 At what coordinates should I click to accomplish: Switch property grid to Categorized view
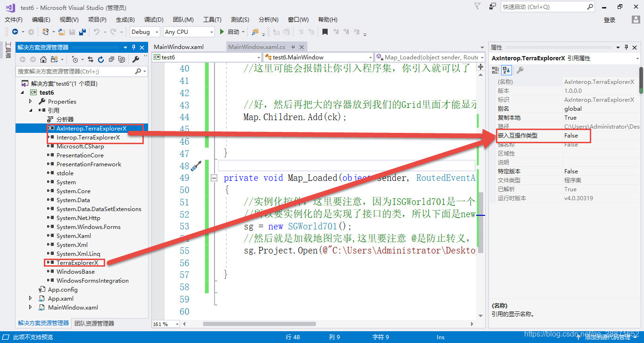pyautogui.click(x=495, y=70)
